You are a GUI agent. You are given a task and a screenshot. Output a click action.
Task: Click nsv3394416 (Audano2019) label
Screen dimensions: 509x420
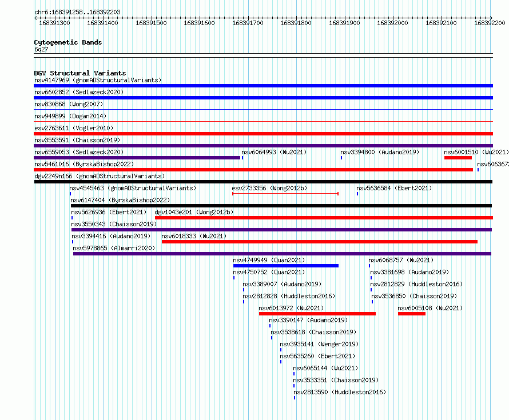coord(111,236)
